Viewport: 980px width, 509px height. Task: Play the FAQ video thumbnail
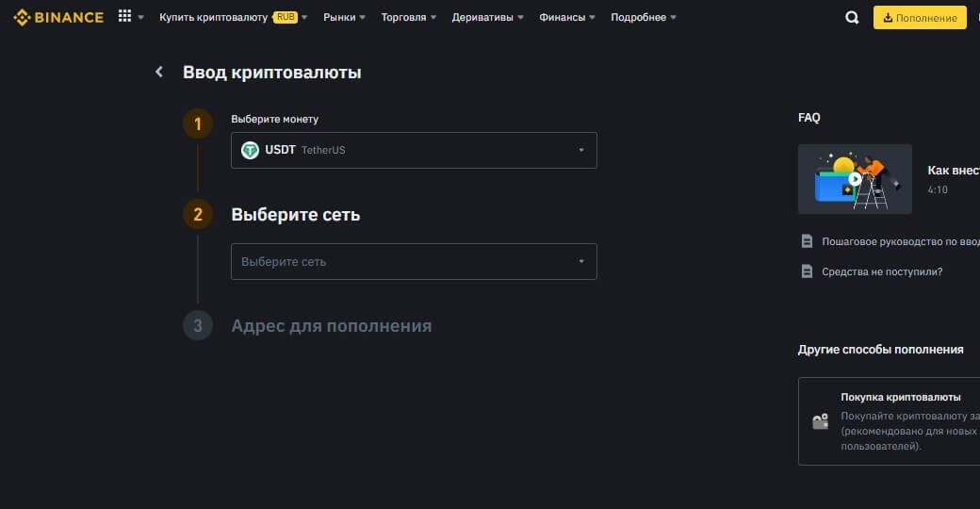pyautogui.click(x=855, y=179)
